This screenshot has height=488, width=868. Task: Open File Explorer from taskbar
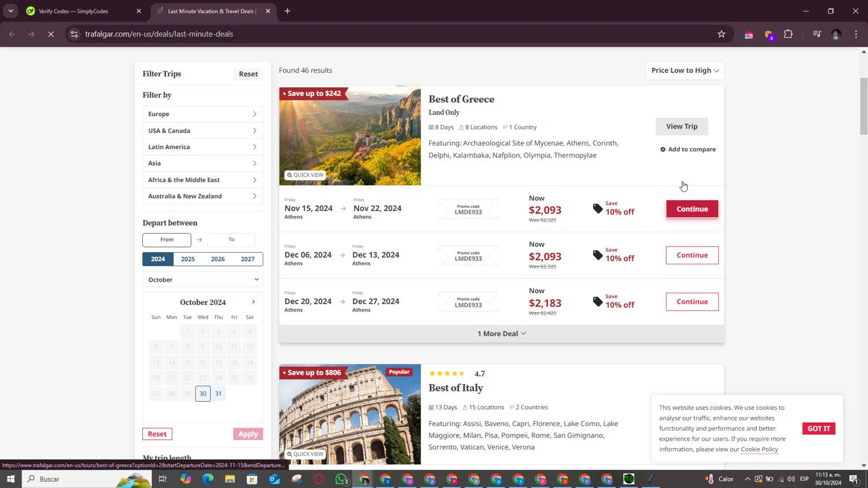pyautogui.click(x=230, y=479)
